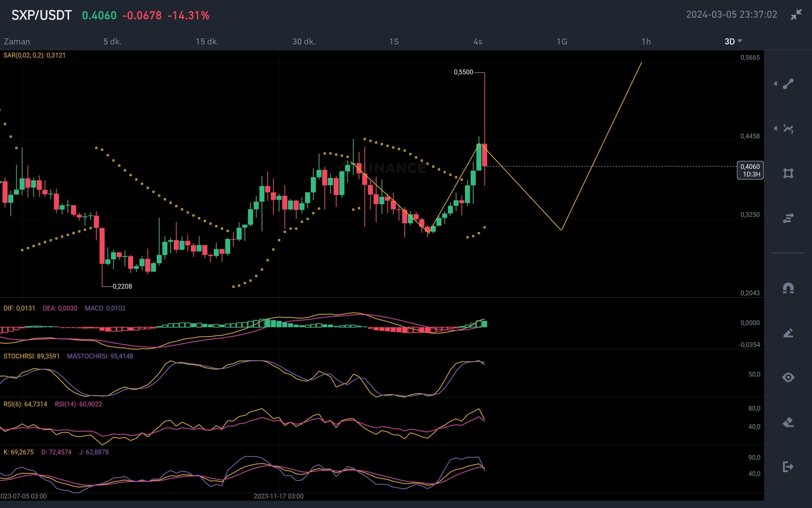The width and height of the screenshot is (812, 508).
Task: Select the 4s interval
Action: pos(478,42)
